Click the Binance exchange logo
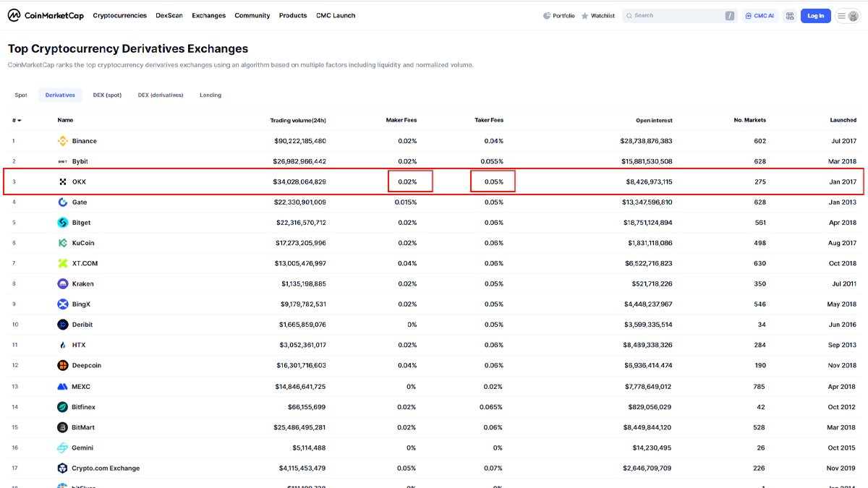 click(63, 141)
